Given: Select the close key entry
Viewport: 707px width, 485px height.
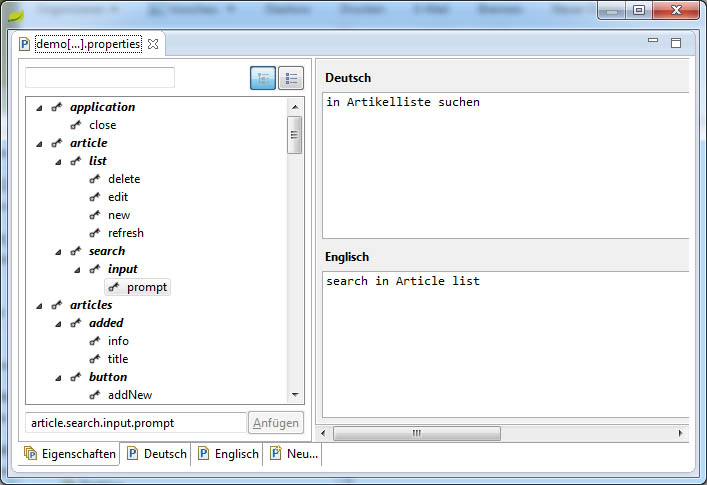Looking at the screenshot, I should coord(102,125).
